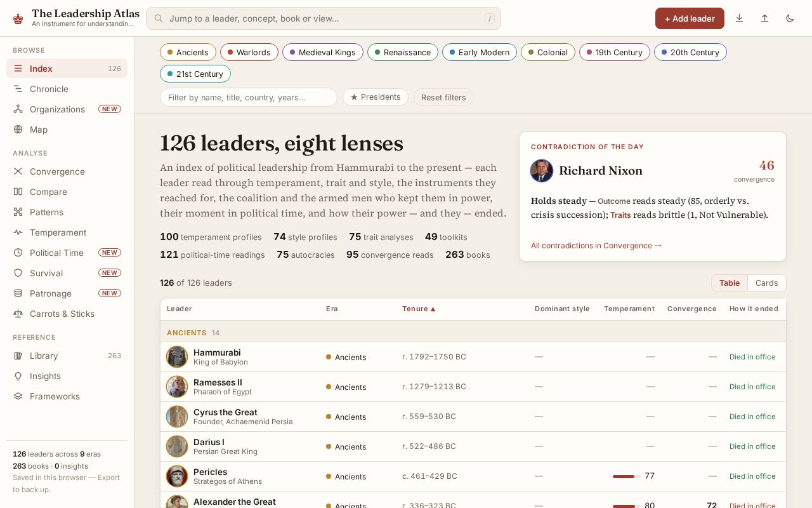Viewport: 812px width, 508px height.
Task: Toggle the Early Modern filter chip
Action: [480, 52]
